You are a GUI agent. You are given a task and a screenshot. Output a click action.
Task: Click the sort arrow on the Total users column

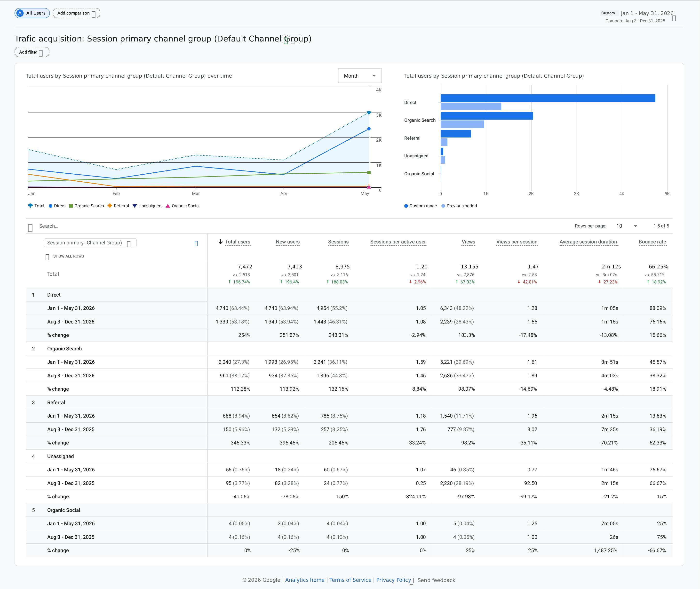pos(220,242)
